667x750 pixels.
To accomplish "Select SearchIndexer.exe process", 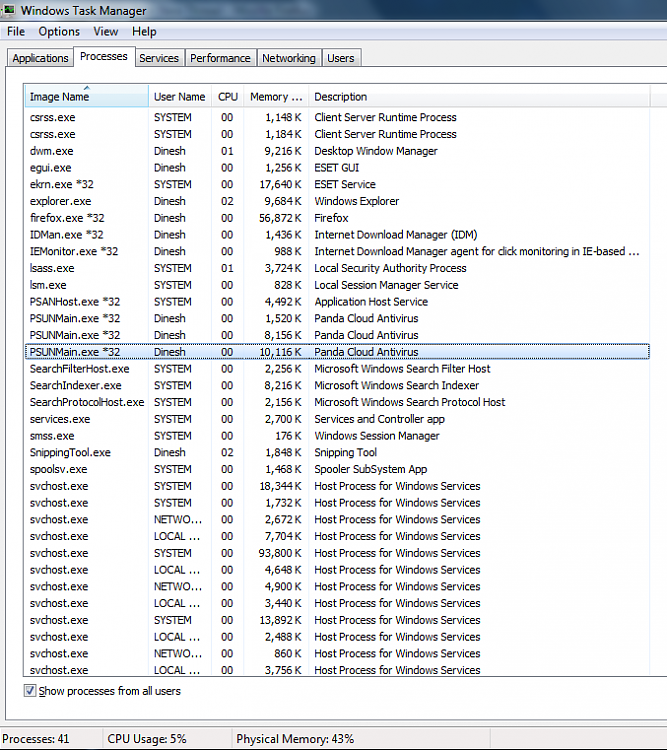I will (x=337, y=386).
